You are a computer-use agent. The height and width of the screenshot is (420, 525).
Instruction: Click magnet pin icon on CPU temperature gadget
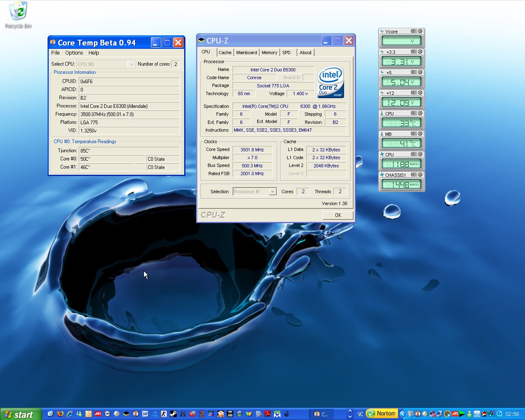[414, 113]
